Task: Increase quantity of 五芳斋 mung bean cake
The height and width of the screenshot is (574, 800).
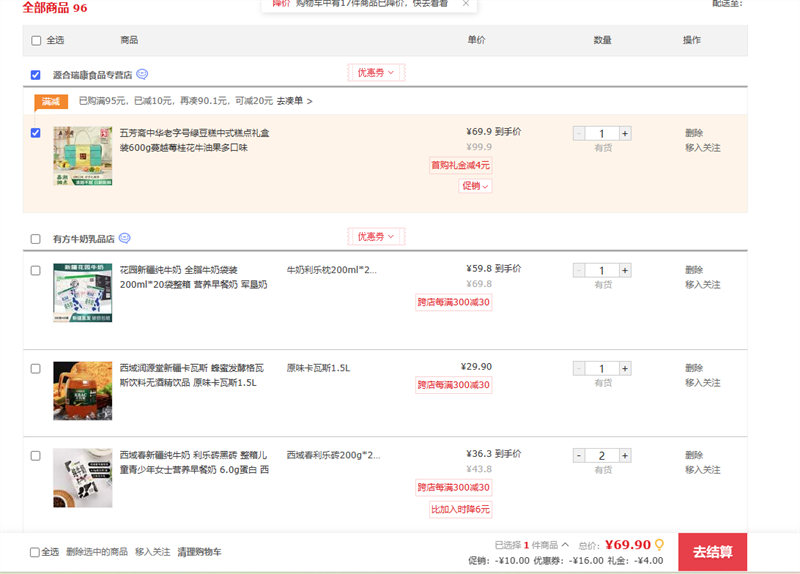Action: coord(625,133)
